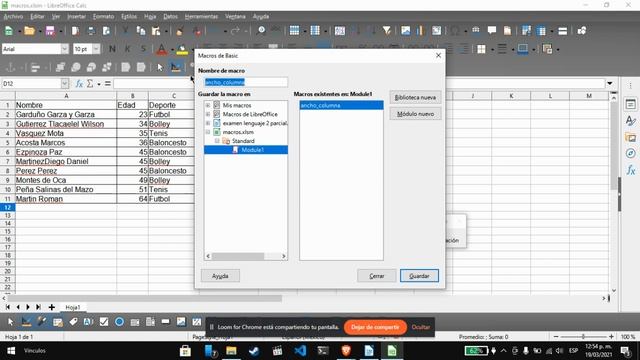Click the Cerrar button in dialog
This screenshot has width=640, height=360.
click(376, 276)
